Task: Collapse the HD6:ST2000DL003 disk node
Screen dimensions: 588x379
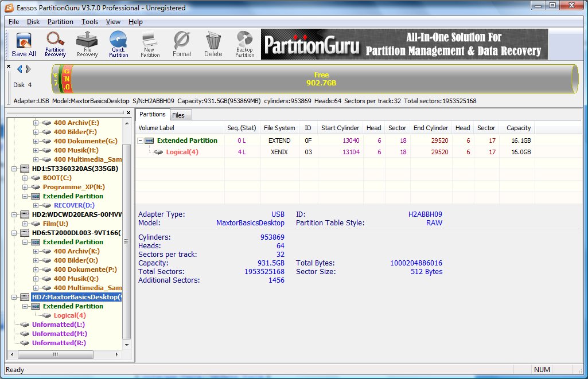Action: [x=14, y=233]
